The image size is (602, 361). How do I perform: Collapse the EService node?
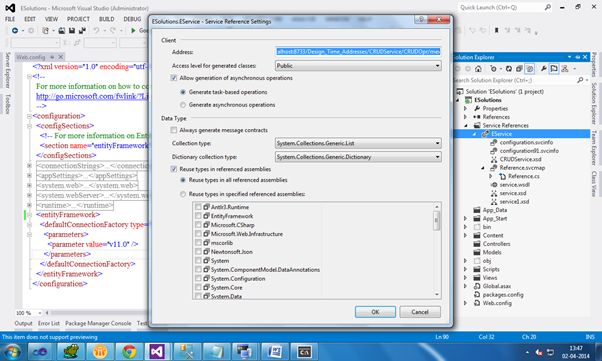474,134
